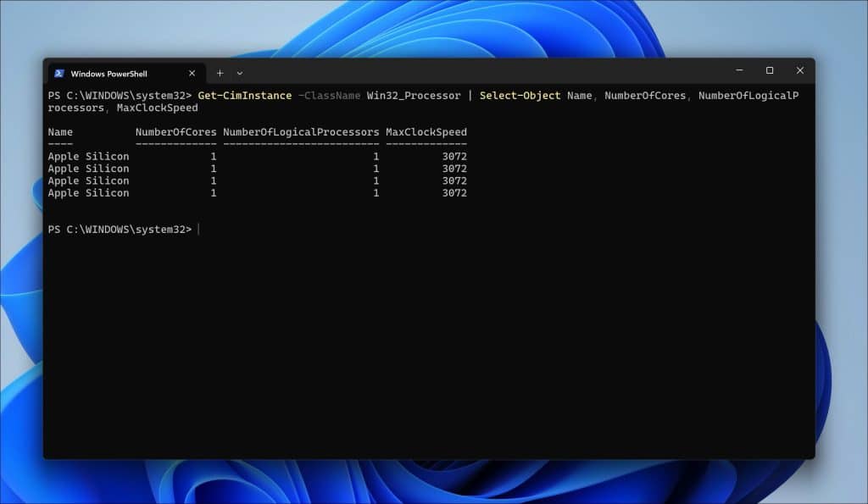This screenshot has width=868, height=504.
Task: Click the PowerShell icon in the tab
Action: tap(59, 74)
